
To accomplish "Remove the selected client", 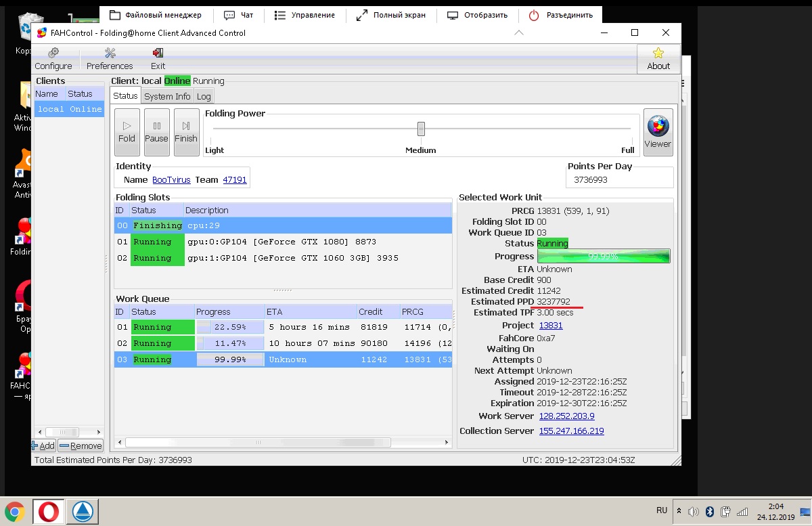I will pyautogui.click(x=81, y=445).
